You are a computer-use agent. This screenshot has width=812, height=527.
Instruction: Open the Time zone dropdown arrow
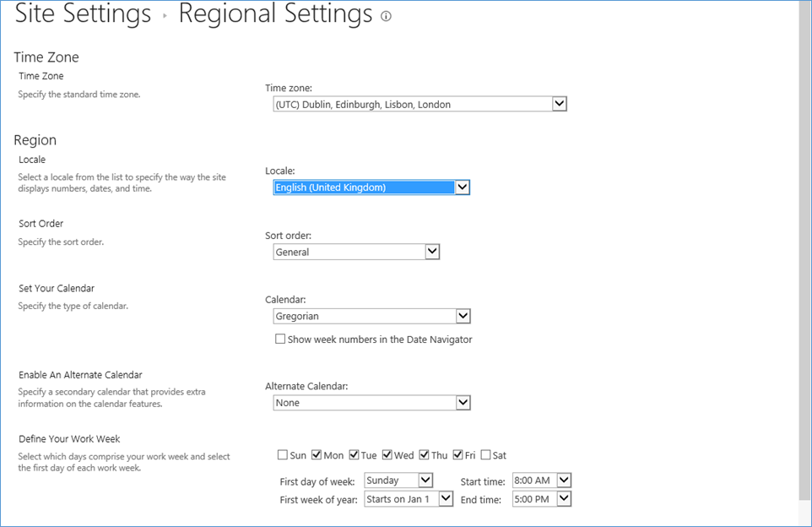(x=560, y=103)
